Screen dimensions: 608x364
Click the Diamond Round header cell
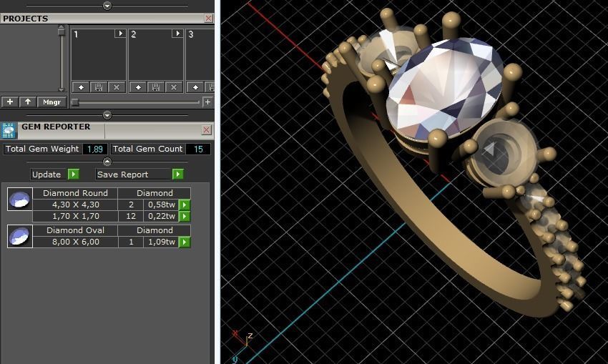click(x=76, y=193)
